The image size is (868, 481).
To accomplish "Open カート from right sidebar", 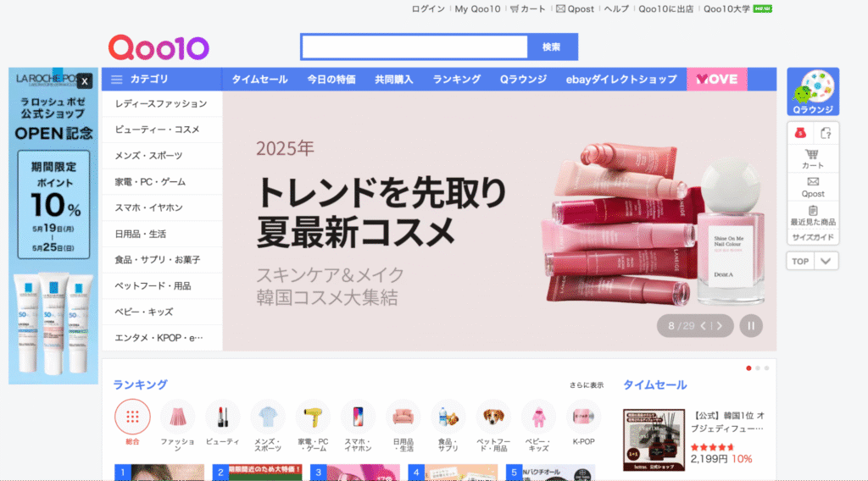I will pyautogui.click(x=813, y=158).
